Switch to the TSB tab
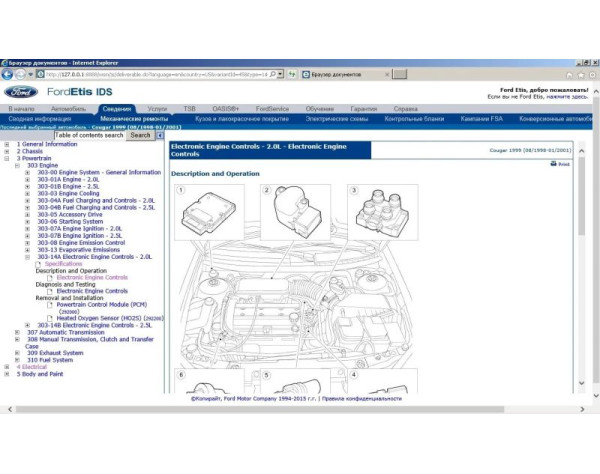600x474 pixels. pos(189,108)
